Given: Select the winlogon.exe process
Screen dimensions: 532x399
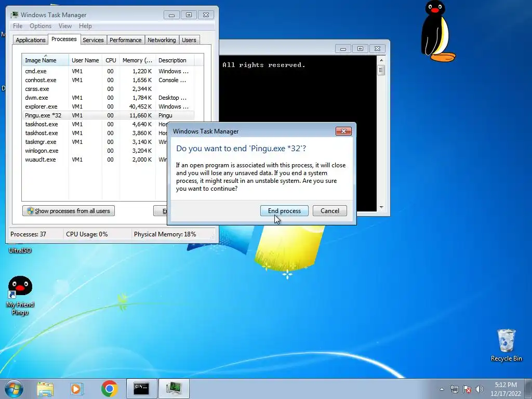Looking at the screenshot, I should tap(95, 151).
